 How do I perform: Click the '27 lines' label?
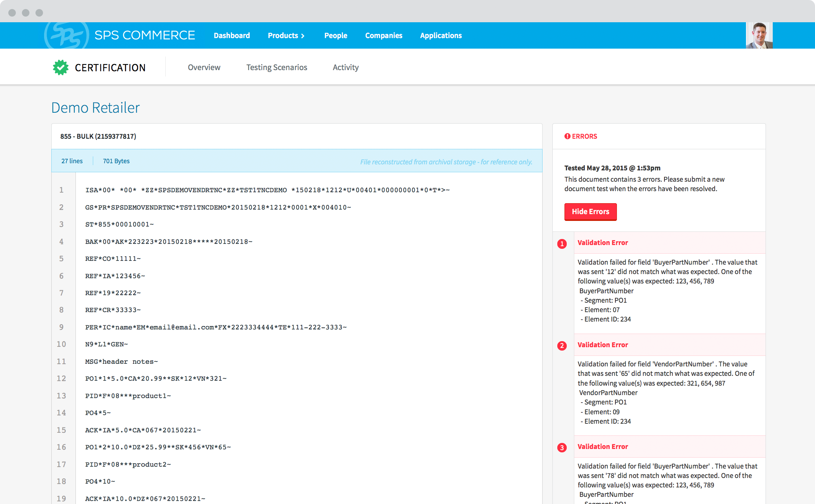pos(72,161)
